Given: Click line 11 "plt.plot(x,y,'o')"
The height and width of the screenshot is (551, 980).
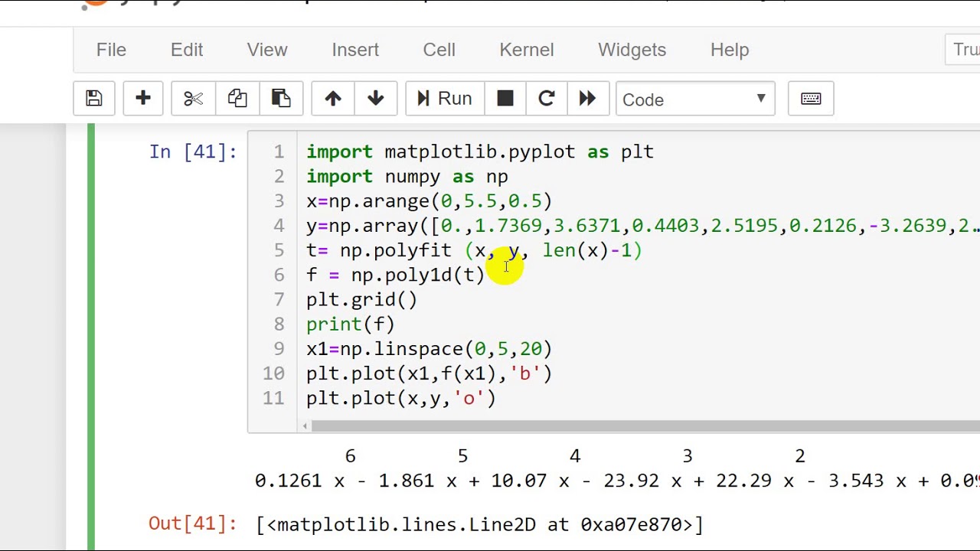Looking at the screenshot, I should pos(401,398).
